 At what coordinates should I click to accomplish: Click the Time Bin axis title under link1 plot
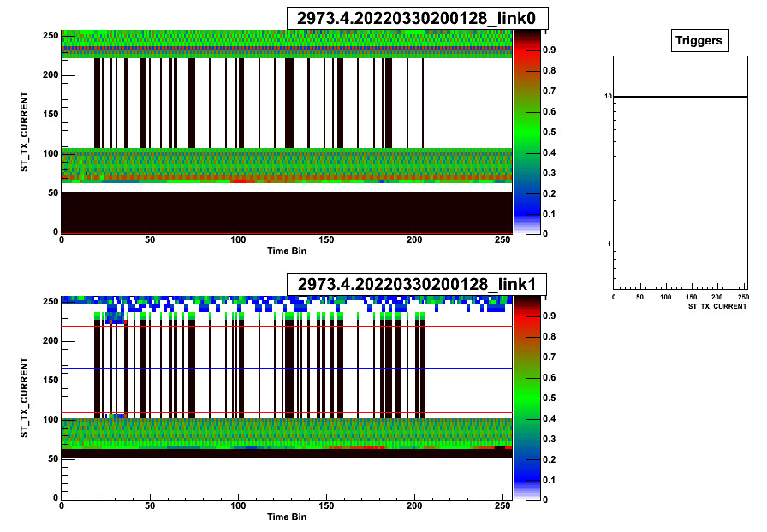287,517
